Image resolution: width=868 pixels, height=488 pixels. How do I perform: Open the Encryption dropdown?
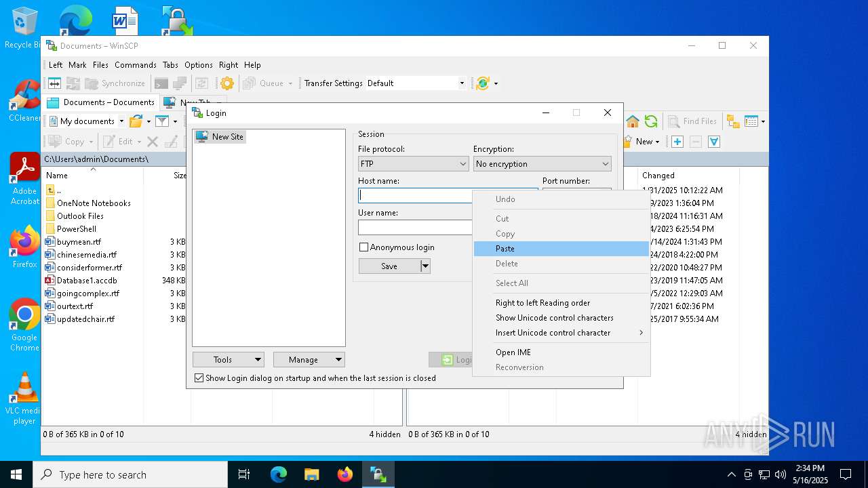click(542, 164)
